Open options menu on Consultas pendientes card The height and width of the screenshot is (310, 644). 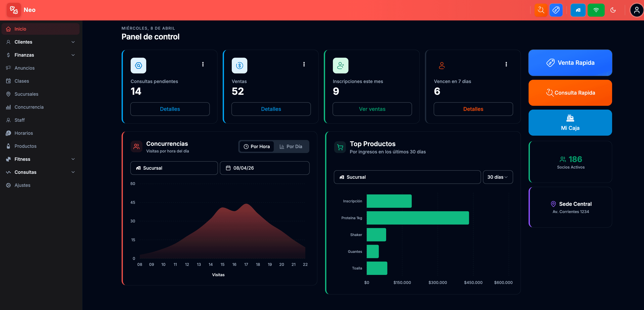pos(203,64)
